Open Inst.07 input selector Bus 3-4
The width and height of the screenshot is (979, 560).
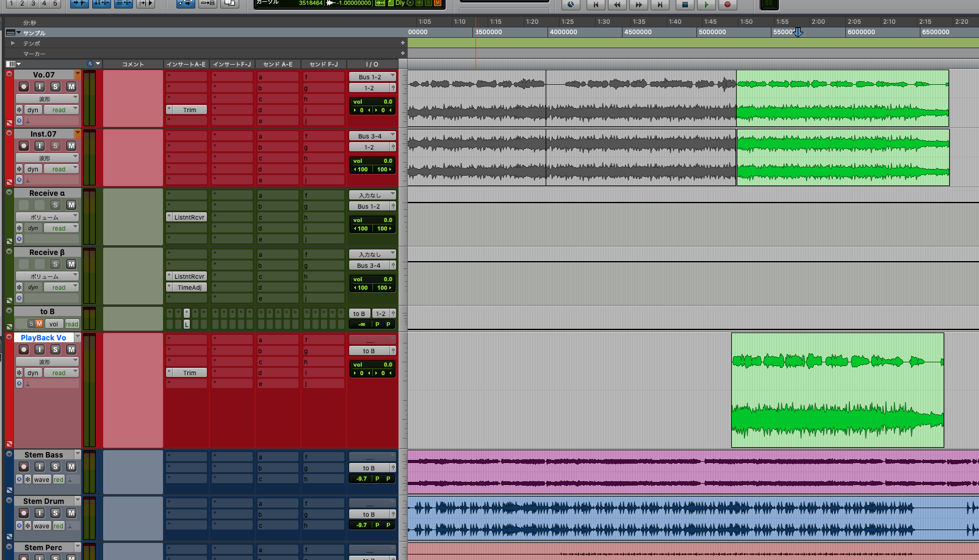tap(372, 136)
